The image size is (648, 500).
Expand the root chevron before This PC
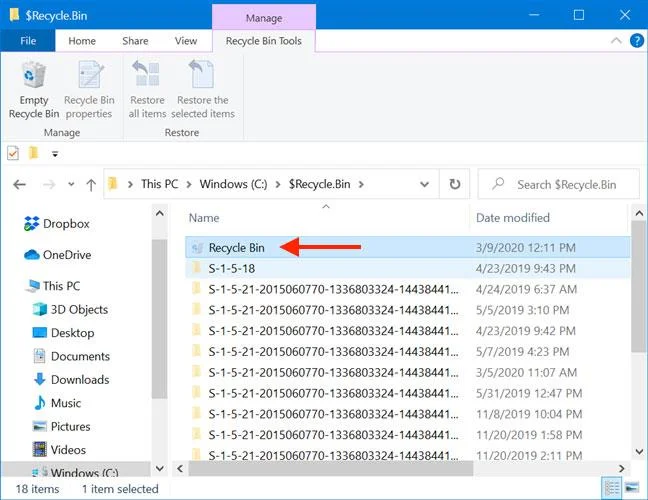[x=130, y=184]
